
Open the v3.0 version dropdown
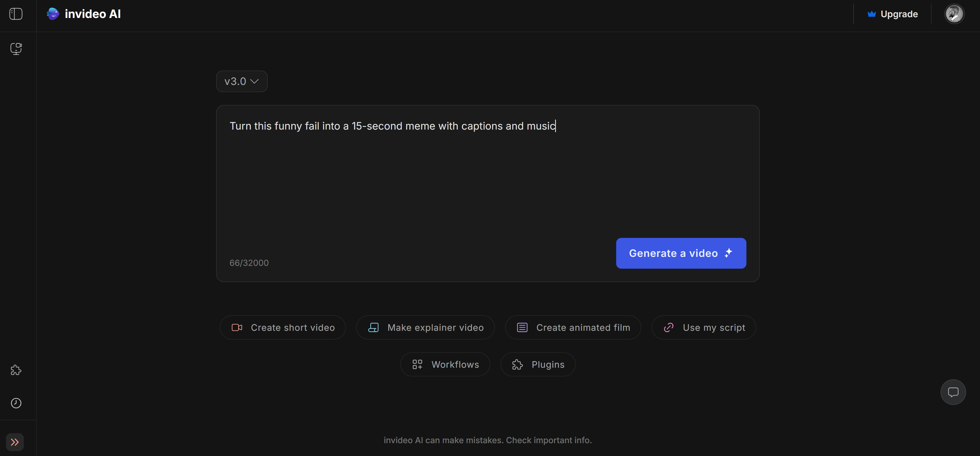242,81
